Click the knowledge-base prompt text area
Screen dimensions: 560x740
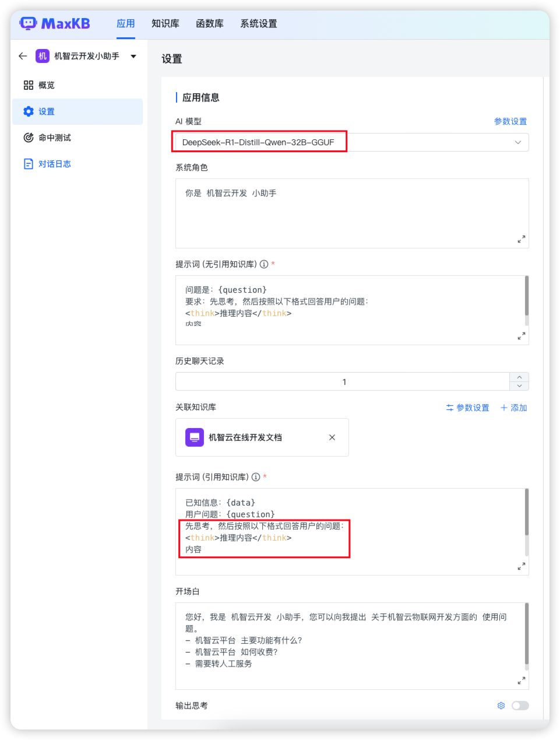point(352,532)
